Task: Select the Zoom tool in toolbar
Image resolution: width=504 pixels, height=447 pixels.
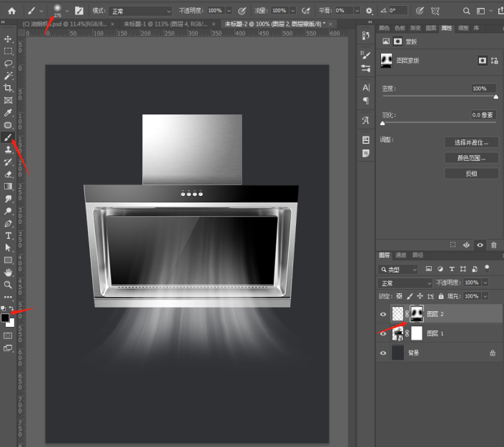Action: [8, 285]
